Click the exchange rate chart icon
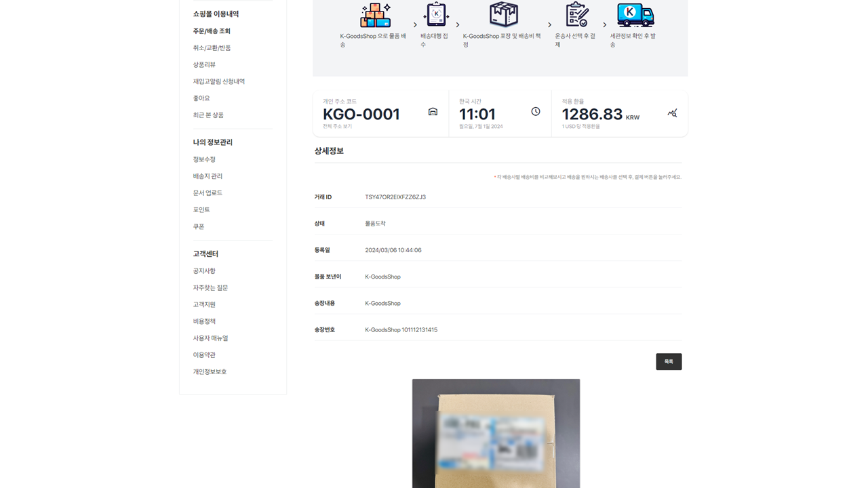Screen dimensions: 868x488 (672, 113)
